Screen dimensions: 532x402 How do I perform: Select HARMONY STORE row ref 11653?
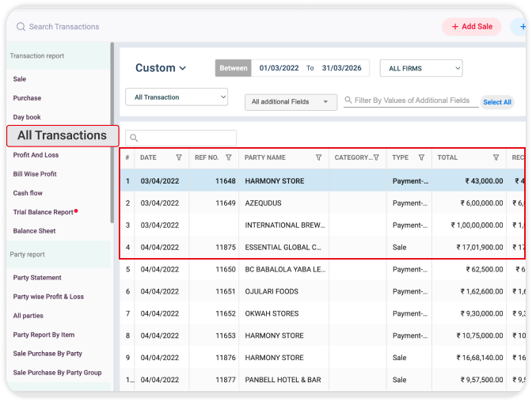(x=322, y=336)
